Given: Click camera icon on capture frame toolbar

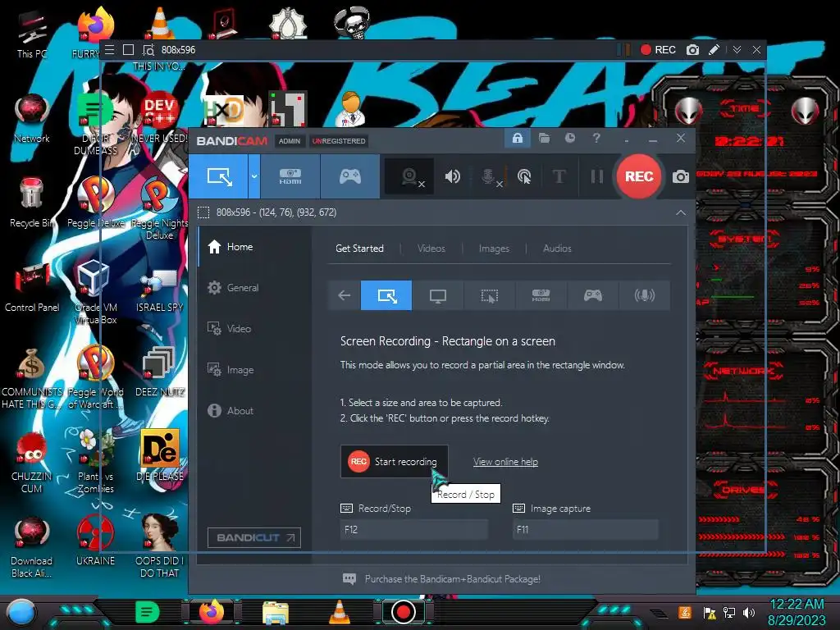Looking at the screenshot, I should click(692, 50).
